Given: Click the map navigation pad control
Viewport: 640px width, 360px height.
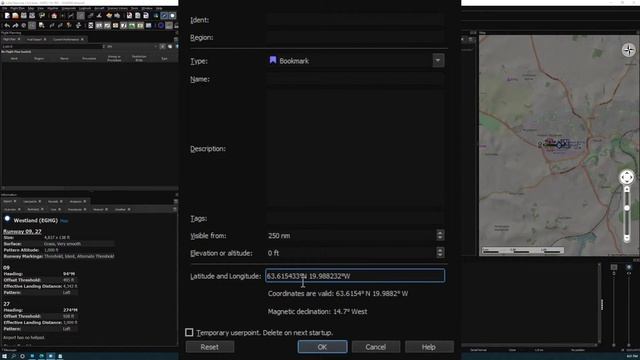Looking at the screenshot, I should coord(627,177).
